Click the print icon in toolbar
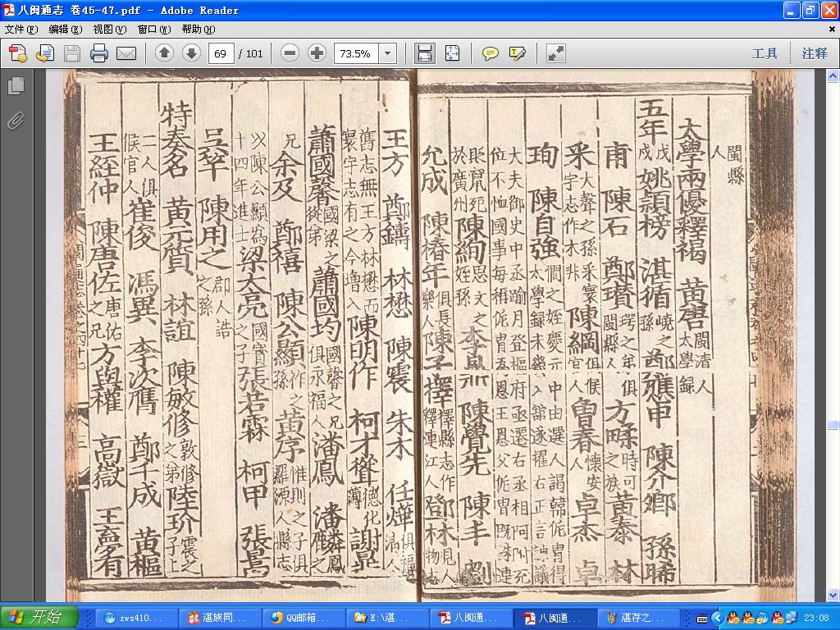The width and height of the screenshot is (840, 630). click(99, 53)
